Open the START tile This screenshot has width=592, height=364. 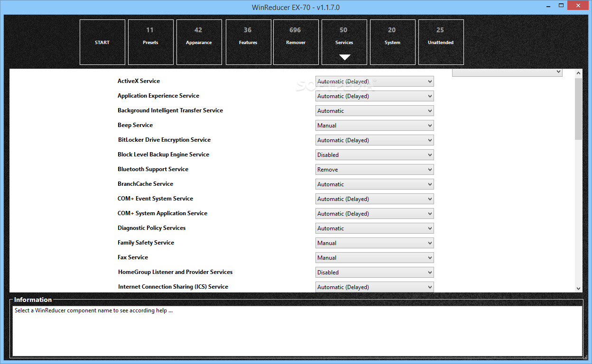click(102, 42)
